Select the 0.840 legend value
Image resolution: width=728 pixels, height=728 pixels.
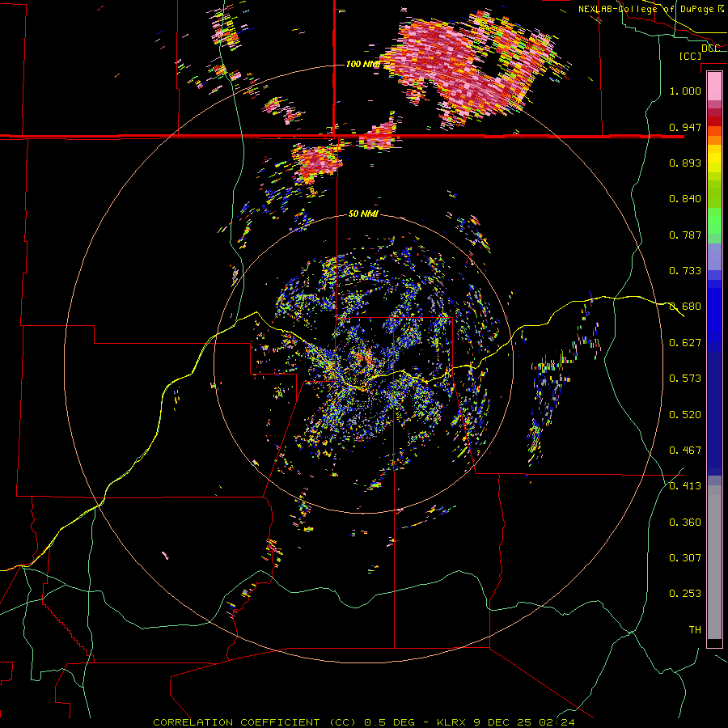click(x=685, y=199)
